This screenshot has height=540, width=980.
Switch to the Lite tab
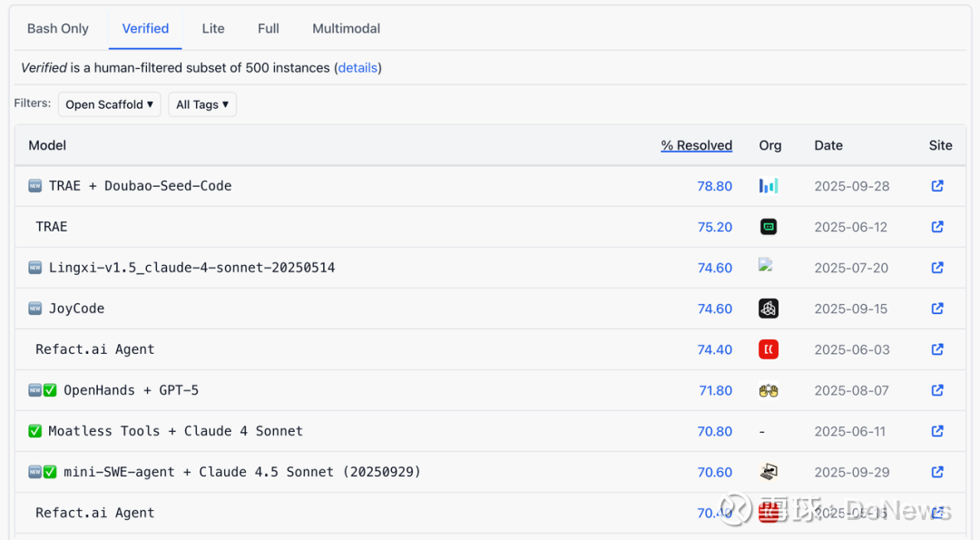pyautogui.click(x=213, y=29)
